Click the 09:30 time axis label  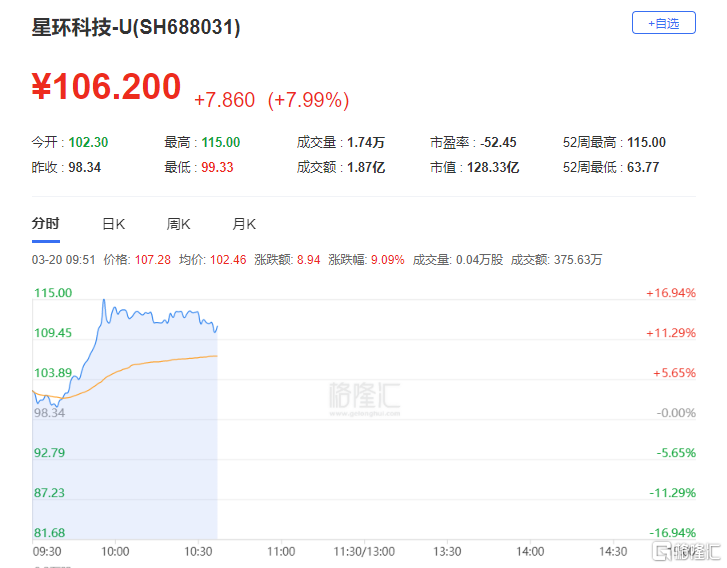pyautogui.click(x=47, y=552)
